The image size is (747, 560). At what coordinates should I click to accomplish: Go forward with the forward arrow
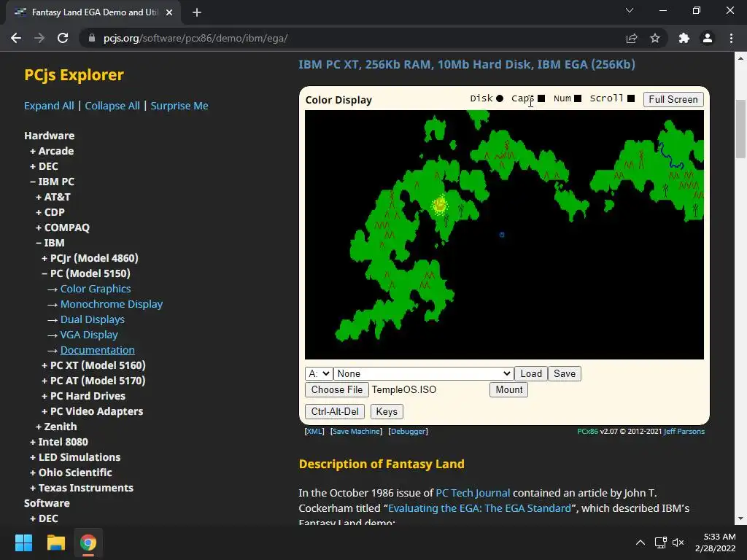39,38
